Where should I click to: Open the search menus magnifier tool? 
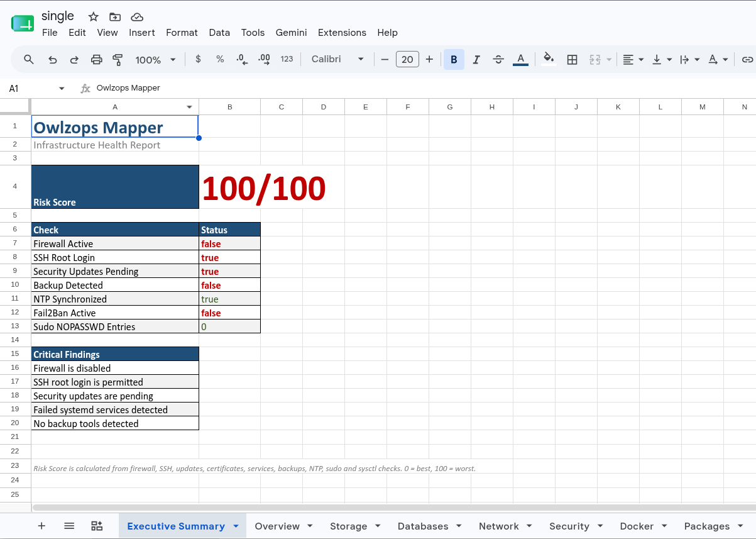pyautogui.click(x=29, y=60)
